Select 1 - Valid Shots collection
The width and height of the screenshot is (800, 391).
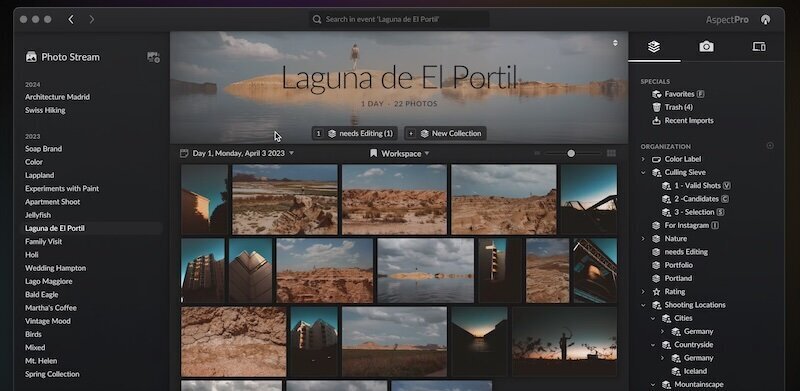pyautogui.click(x=696, y=186)
